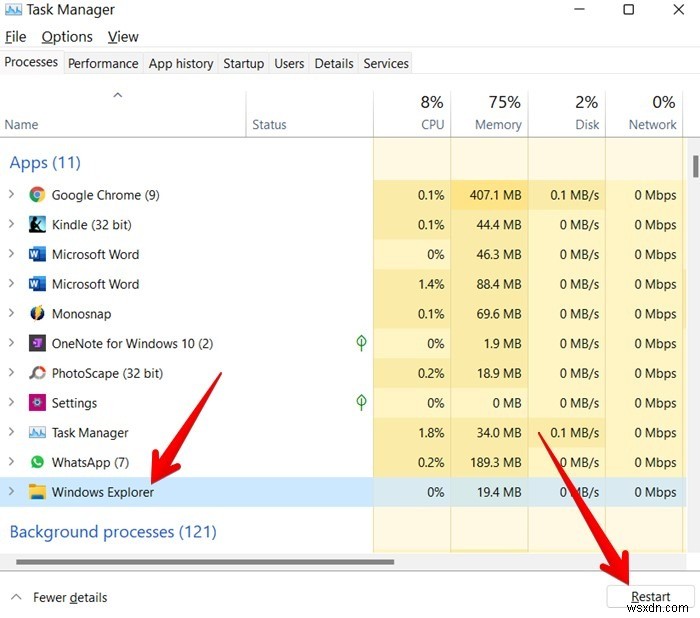Click the Windows Explorer folder icon
Viewport: 700px width, 618px height.
coord(37,492)
